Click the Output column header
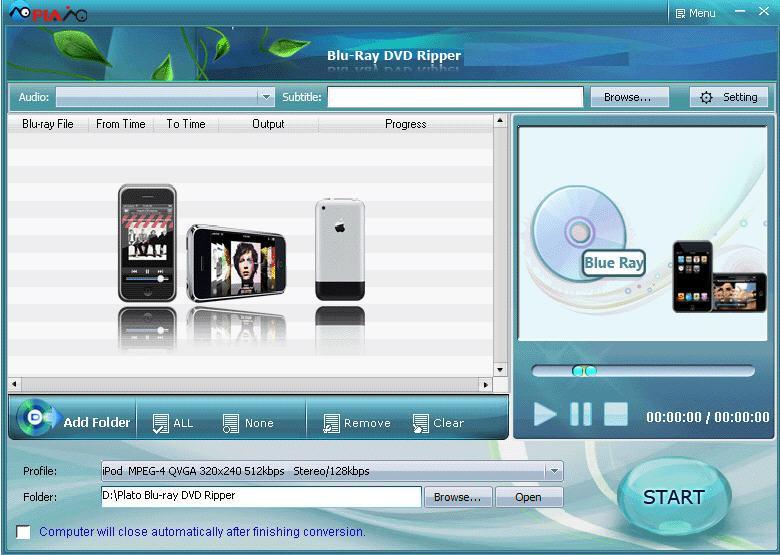 (268, 124)
